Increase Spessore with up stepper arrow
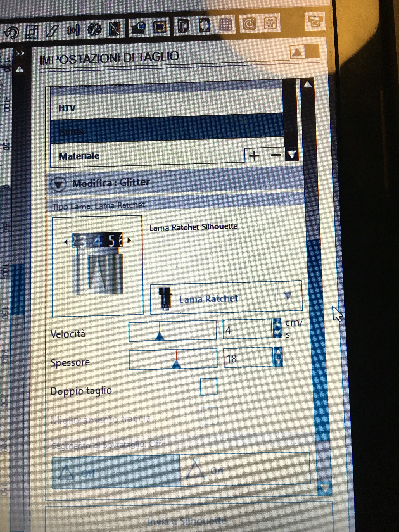This screenshot has height=532, width=399. 278,352
